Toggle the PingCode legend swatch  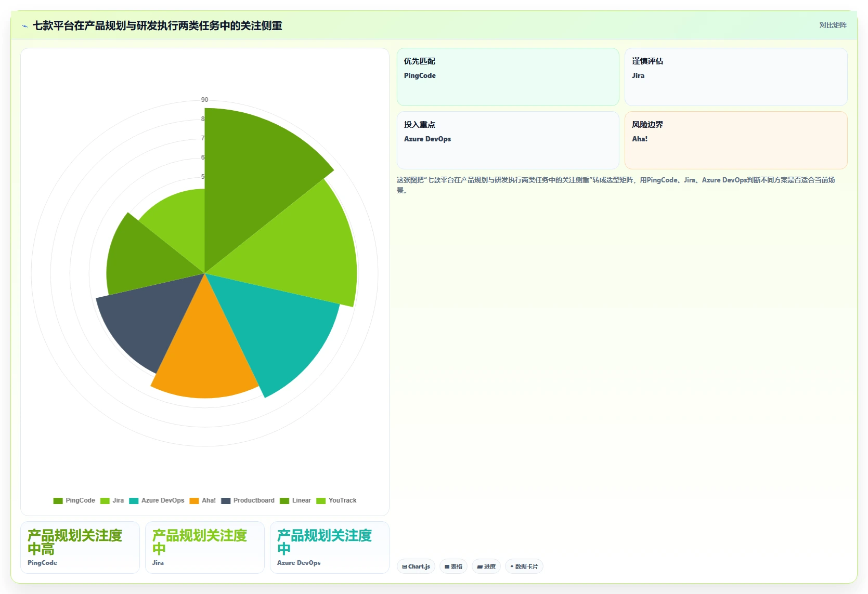click(58, 500)
